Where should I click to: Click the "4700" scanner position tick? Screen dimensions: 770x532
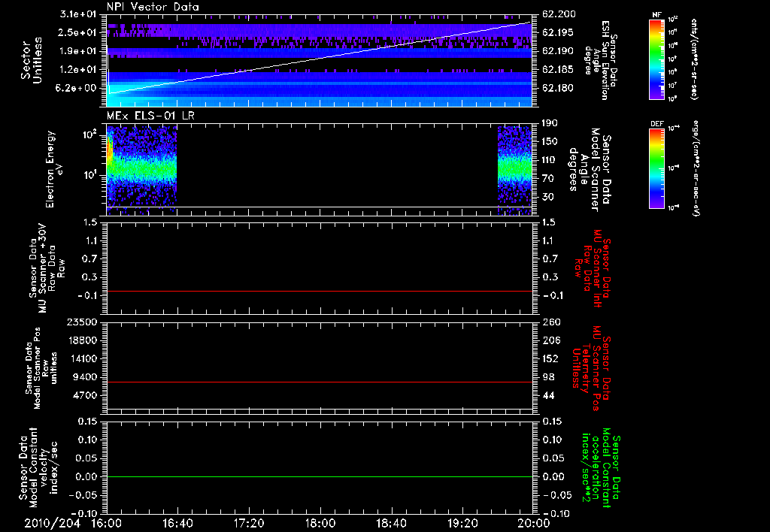tap(85, 395)
